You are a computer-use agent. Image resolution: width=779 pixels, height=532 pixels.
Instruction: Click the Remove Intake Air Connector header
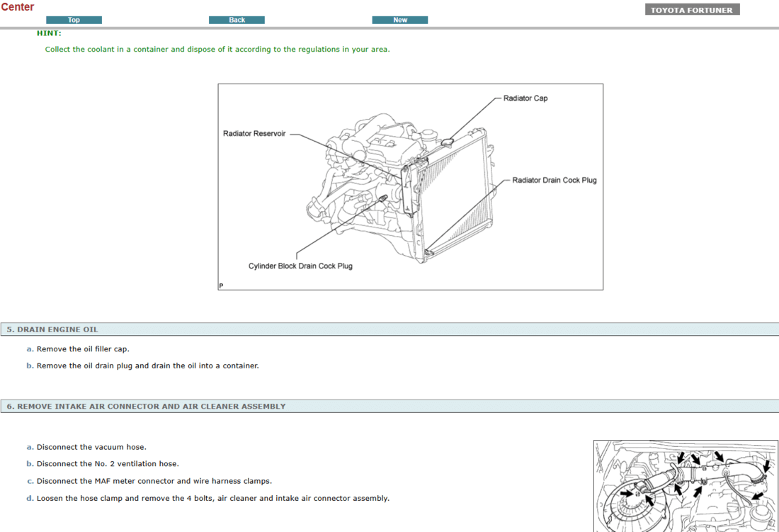coord(146,407)
